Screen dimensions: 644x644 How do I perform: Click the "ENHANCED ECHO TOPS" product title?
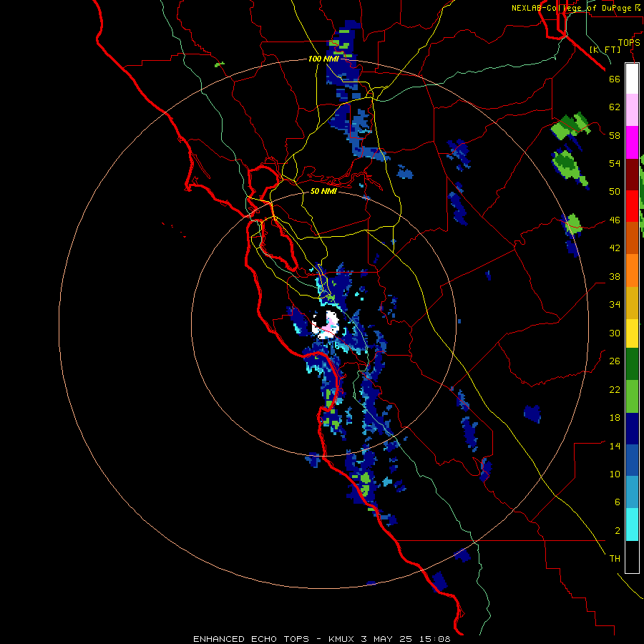pos(250,639)
